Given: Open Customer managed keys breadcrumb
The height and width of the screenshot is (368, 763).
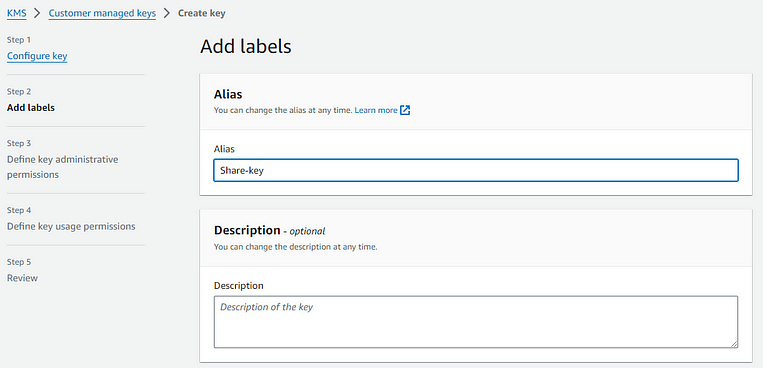Looking at the screenshot, I should coord(102,13).
